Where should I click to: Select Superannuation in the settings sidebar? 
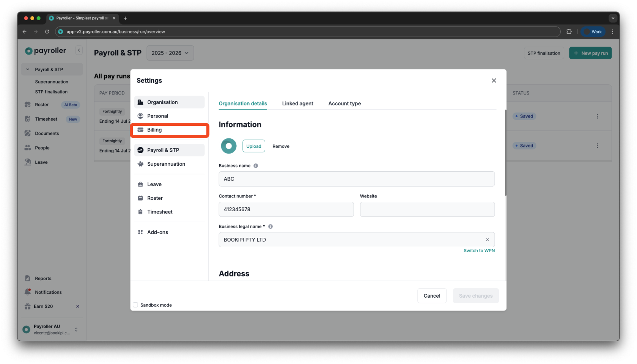point(166,164)
